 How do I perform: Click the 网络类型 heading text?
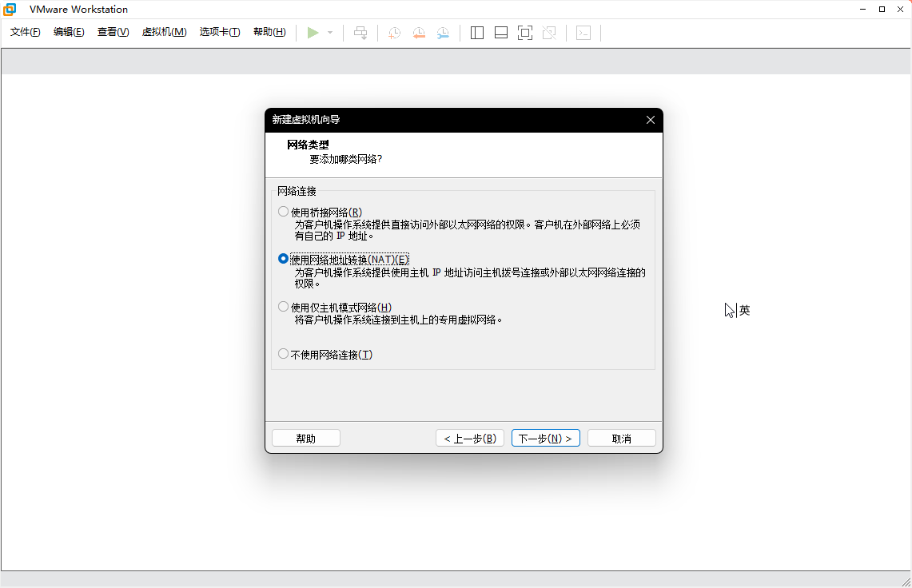pos(308,145)
